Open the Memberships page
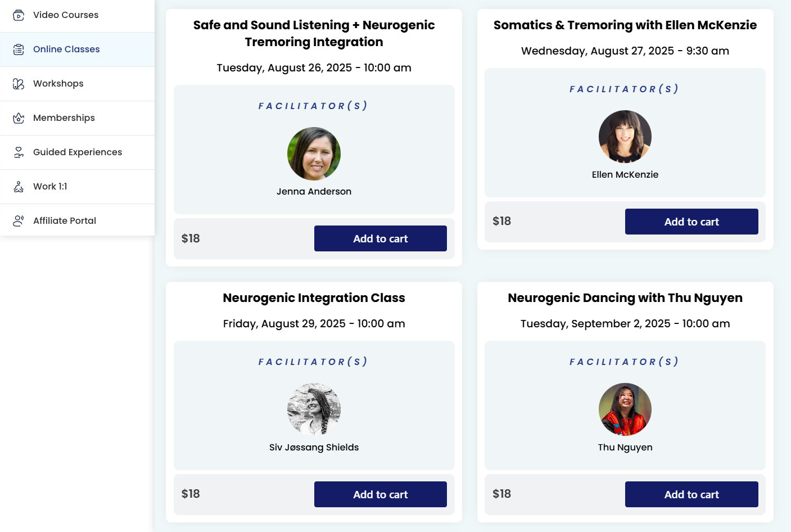791x532 pixels. point(64,118)
